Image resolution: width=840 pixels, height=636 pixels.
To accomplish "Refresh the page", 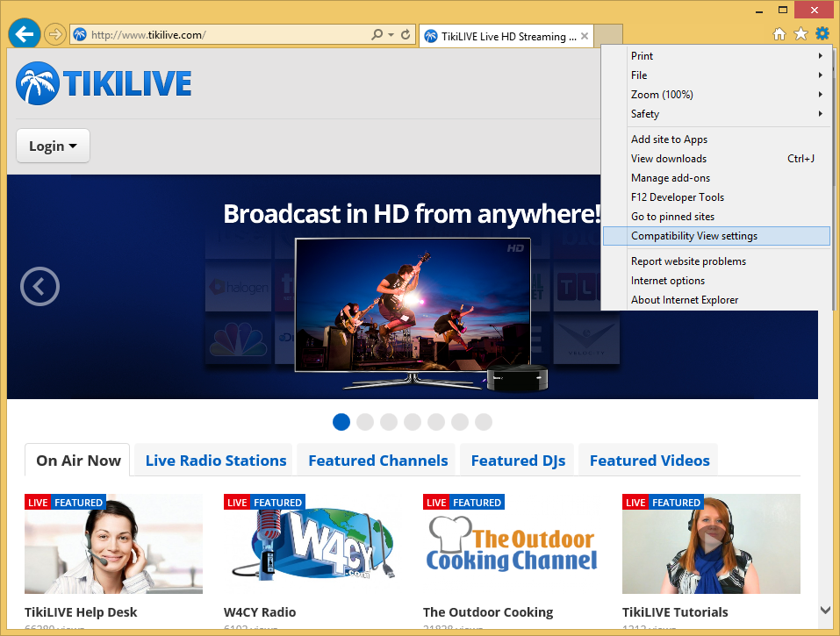I will pyautogui.click(x=406, y=35).
